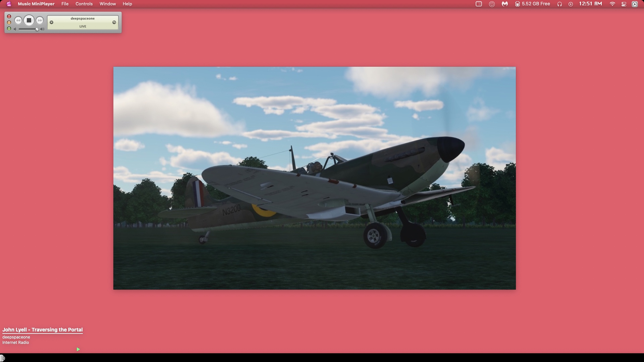Open the File menu
The width and height of the screenshot is (644, 362).
click(x=65, y=4)
